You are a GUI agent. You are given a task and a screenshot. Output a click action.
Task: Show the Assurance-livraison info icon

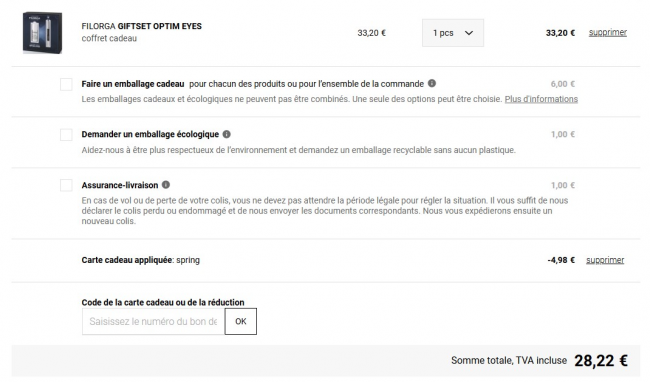click(x=166, y=185)
